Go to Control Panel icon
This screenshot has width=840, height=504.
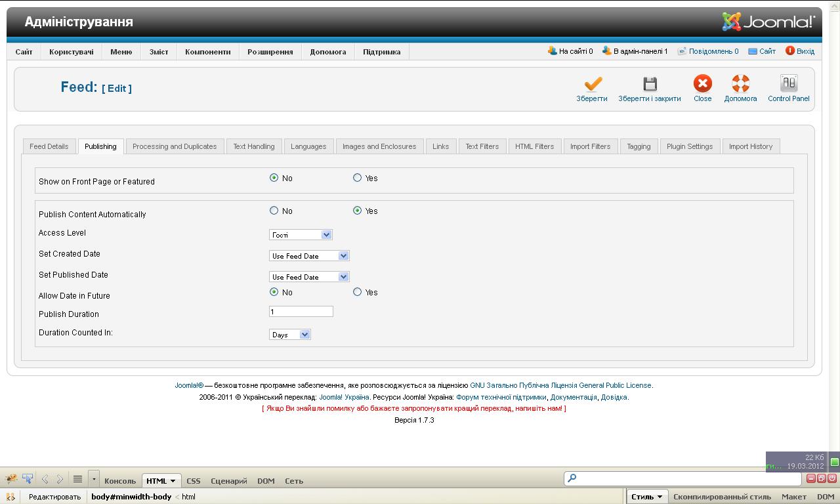tap(788, 83)
